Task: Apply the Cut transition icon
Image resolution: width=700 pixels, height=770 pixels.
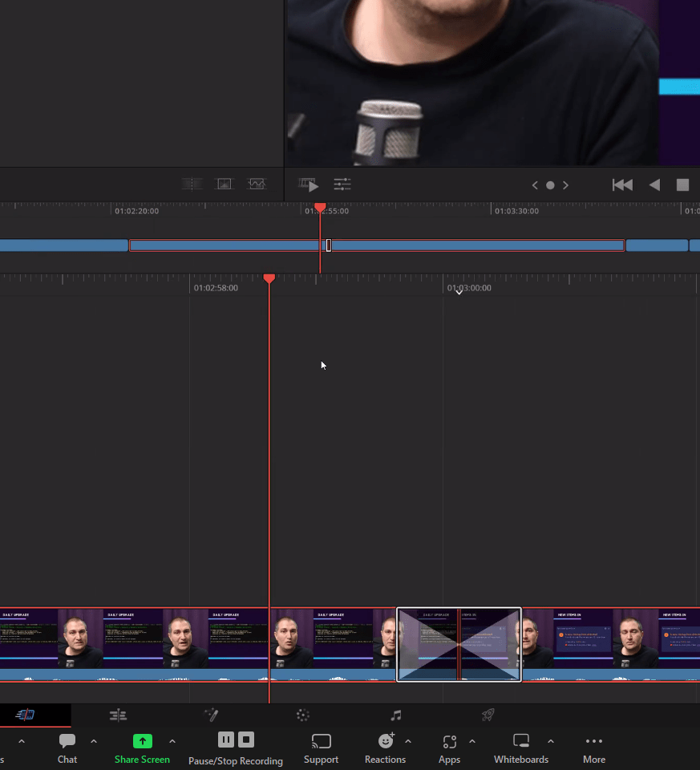Action: click(192, 184)
